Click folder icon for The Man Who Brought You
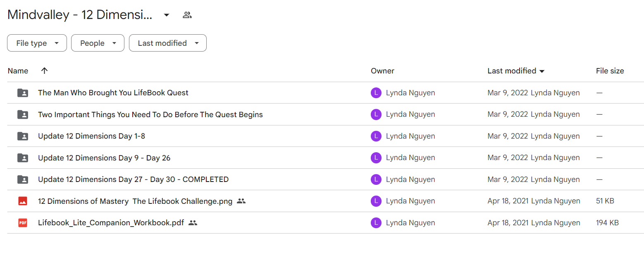644x255 pixels. click(23, 93)
